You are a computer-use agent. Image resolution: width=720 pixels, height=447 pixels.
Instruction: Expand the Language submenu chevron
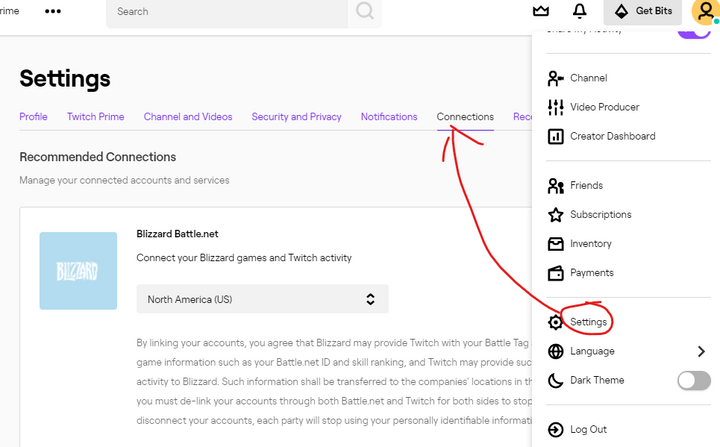701,351
